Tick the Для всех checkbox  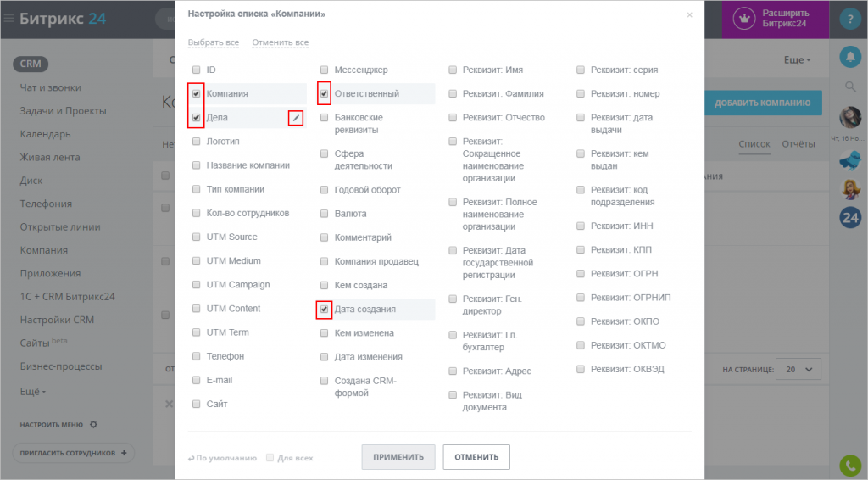(x=270, y=458)
